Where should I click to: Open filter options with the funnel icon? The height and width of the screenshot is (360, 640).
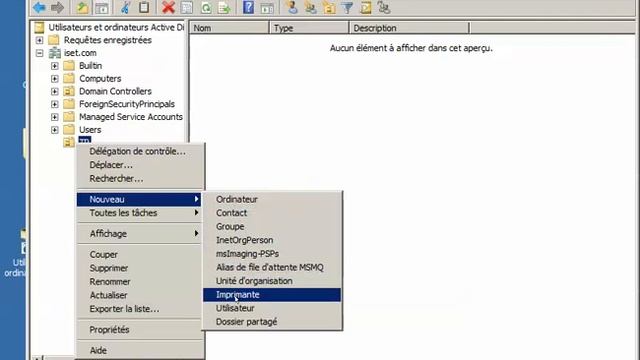(x=347, y=7)
